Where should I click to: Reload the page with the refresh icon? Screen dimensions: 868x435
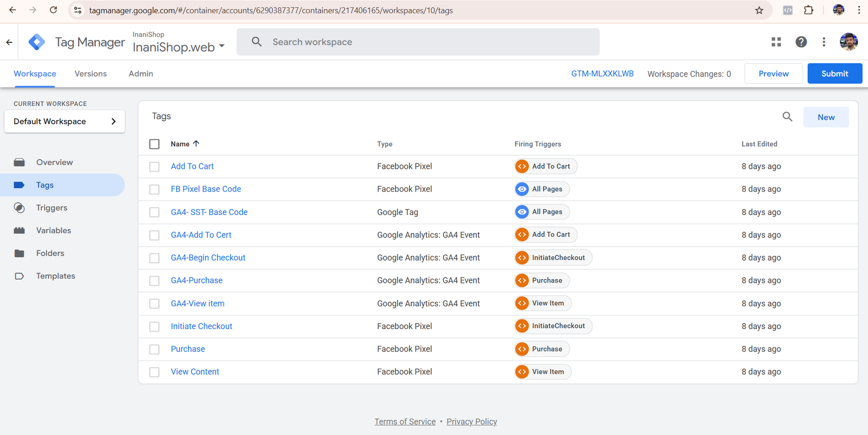[53, 10]
